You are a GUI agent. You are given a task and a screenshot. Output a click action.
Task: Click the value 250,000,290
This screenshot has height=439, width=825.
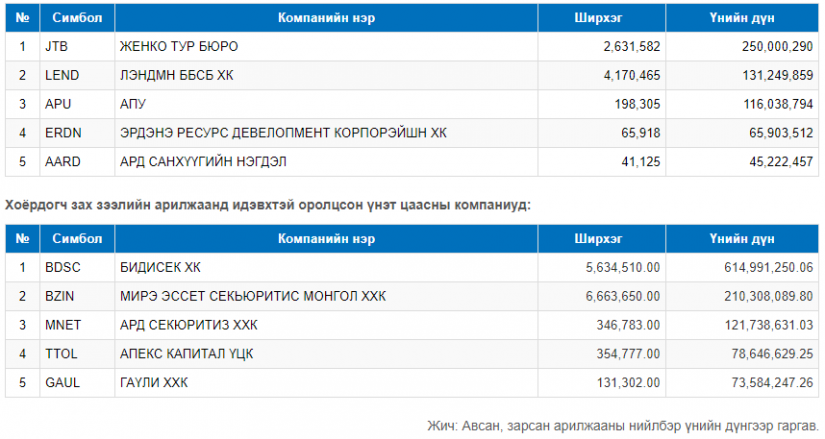(778, 46)
